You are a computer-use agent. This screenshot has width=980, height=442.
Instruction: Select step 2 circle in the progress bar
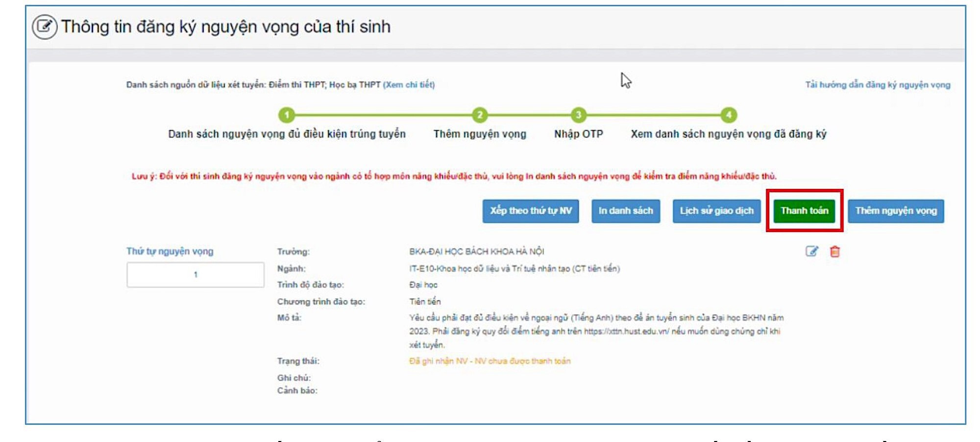(x=479, y=114)
